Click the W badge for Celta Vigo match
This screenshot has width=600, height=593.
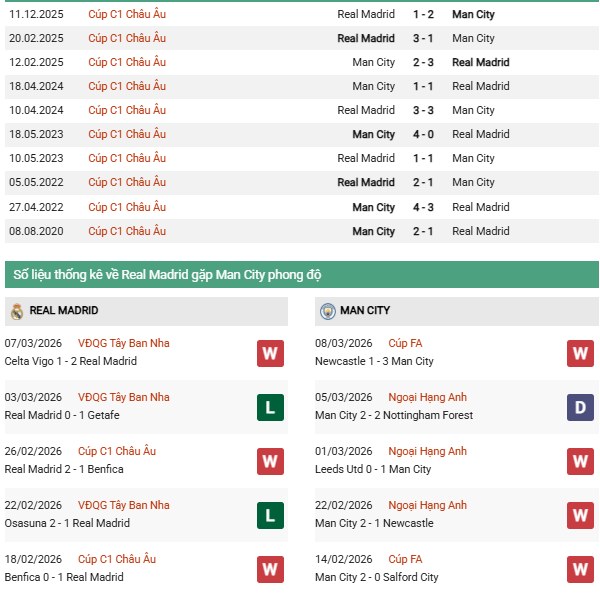coord(270,353)
